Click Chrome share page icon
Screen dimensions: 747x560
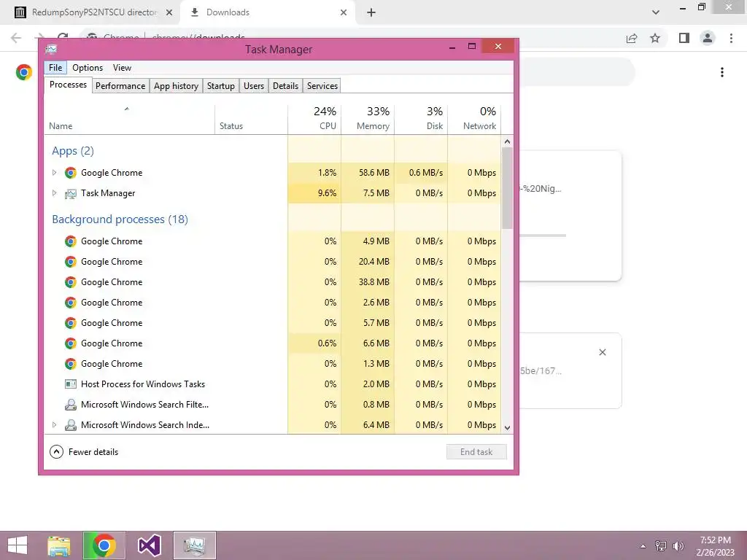click(632, 38)
